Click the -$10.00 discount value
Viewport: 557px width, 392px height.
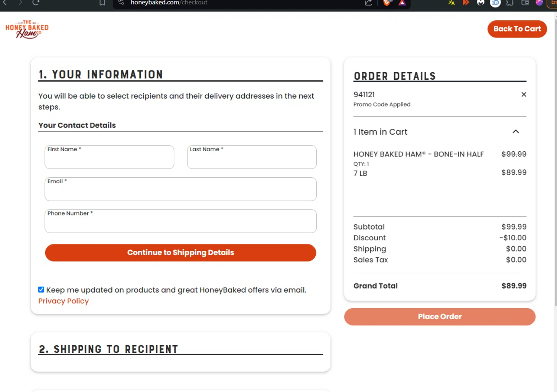point(513,238)
